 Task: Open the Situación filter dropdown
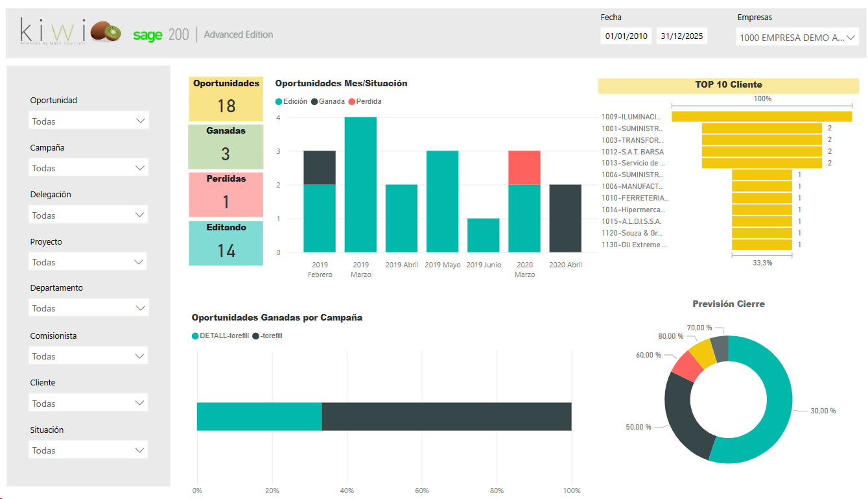pyautogui.click(x=89, y=450)
